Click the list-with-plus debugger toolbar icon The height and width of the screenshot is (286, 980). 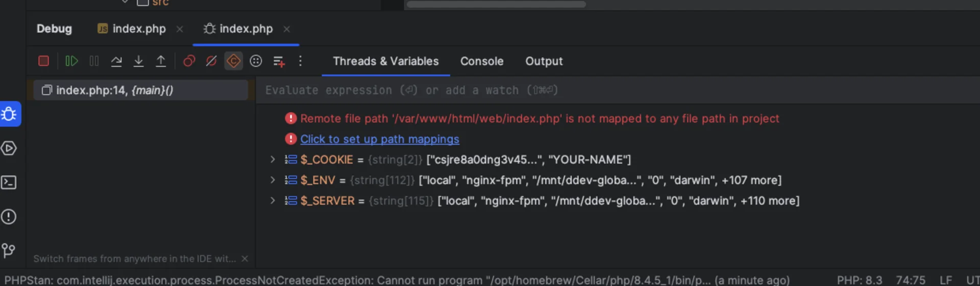[x=279, y=61]
